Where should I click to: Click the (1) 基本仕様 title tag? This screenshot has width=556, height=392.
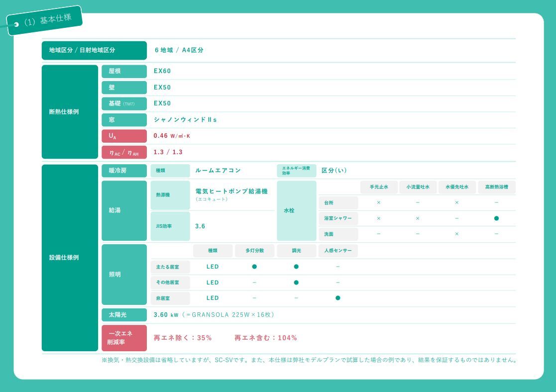click(44, 20)
